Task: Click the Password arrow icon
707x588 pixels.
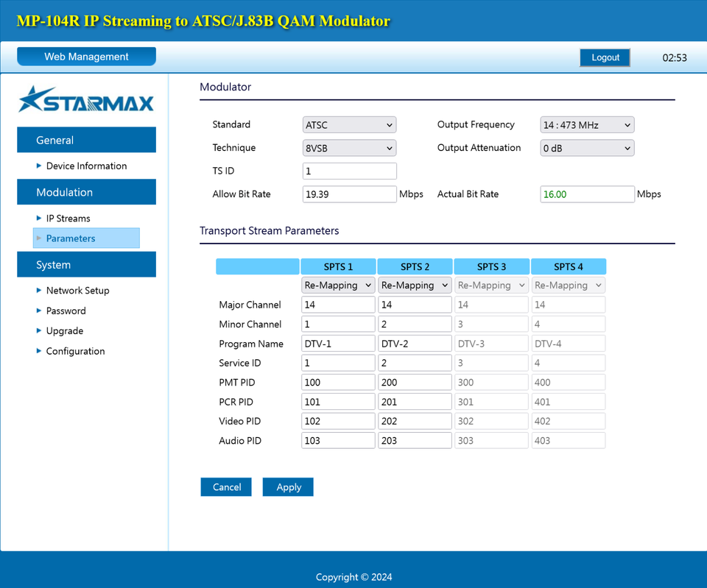Action: pos(39,311)
